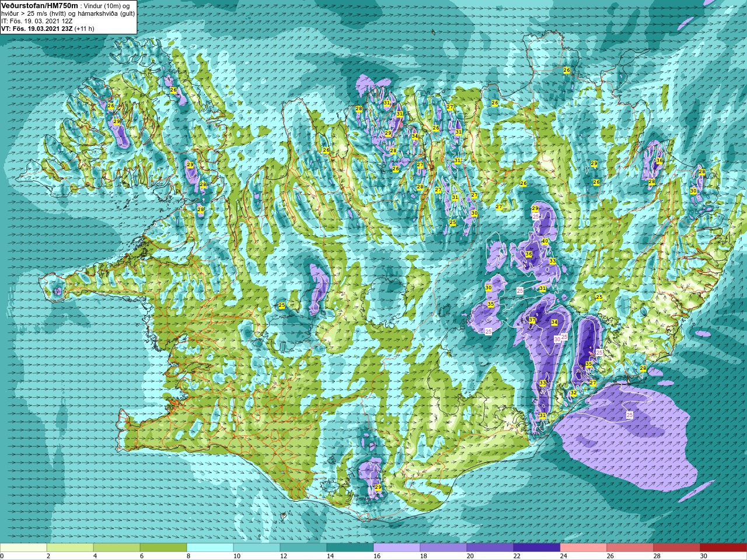
Task: Pick the 18–20 m/s medium purple legend swatch
Action: point(444,548)
